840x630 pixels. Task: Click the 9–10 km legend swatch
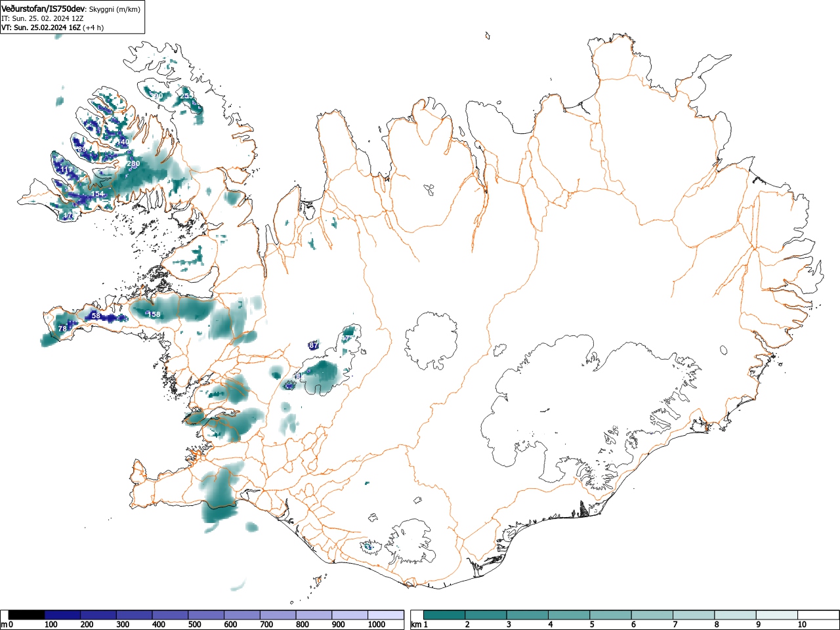[778, 615]
